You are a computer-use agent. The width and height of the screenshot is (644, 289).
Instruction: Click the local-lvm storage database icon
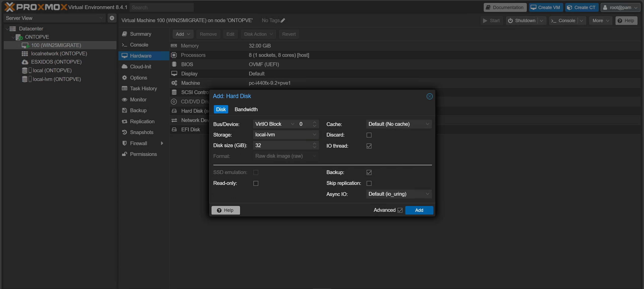click(25, 79)
